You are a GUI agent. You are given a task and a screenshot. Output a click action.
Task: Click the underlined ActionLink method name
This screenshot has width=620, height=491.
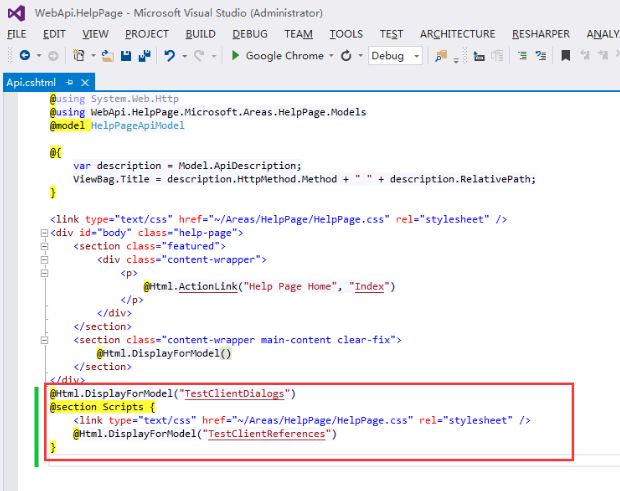(x=208, y=287)
